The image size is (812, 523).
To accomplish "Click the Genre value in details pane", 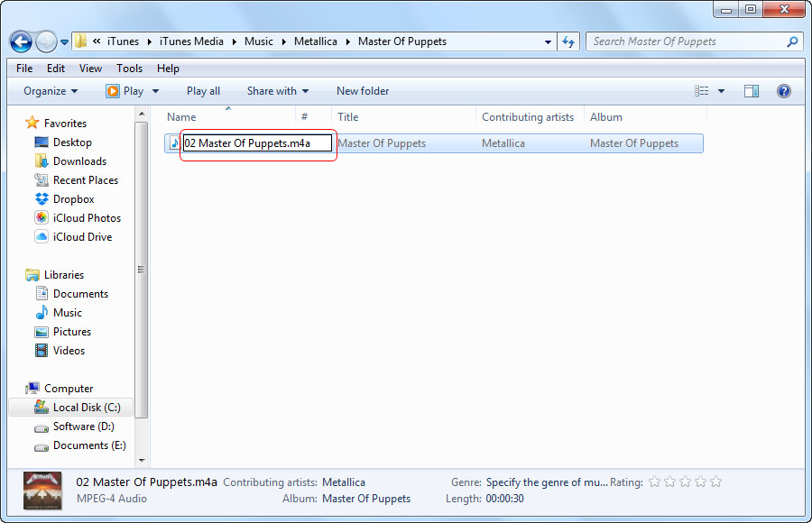I will [547, 482].
